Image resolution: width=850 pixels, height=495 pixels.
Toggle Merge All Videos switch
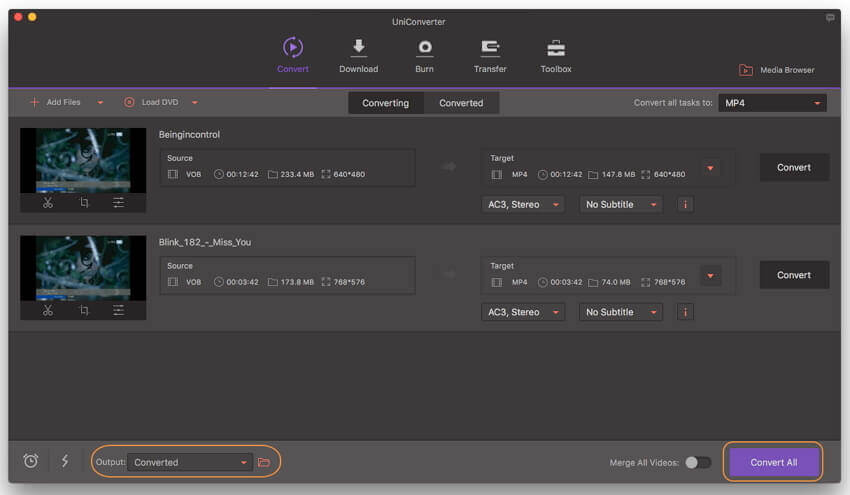pos(698,462)
